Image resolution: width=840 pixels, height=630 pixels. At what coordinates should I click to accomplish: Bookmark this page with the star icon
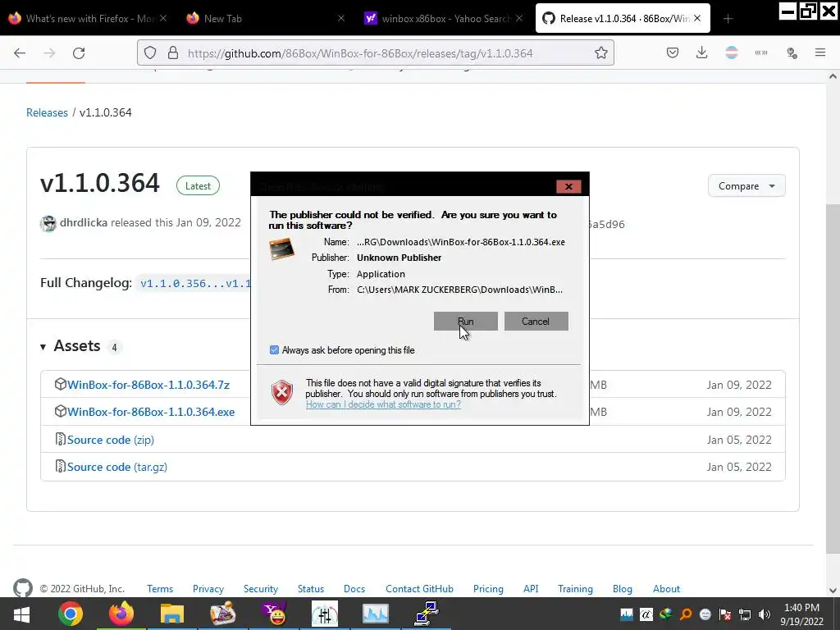pos(601,53)
